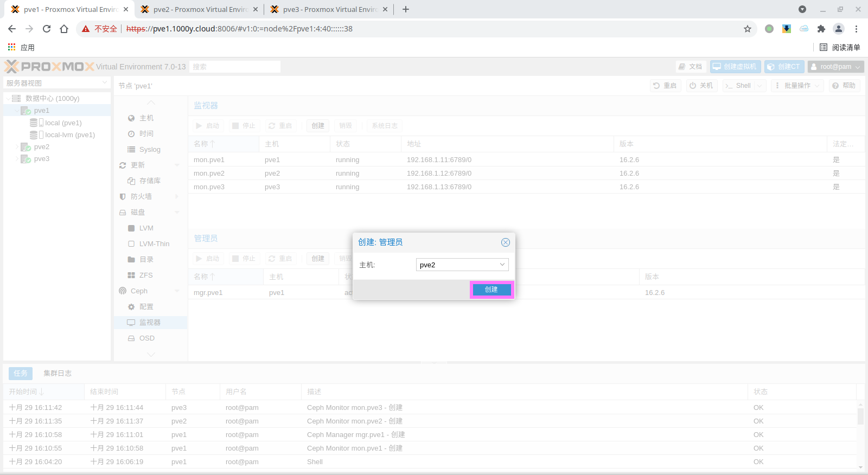The image size is (868, 475).
Task: Open the tab search dropdown arrow
Action: tap(802, 9)
